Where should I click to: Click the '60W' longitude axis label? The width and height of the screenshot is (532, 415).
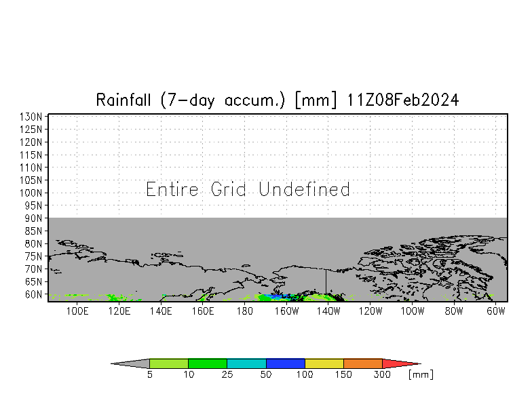point(496,311)
